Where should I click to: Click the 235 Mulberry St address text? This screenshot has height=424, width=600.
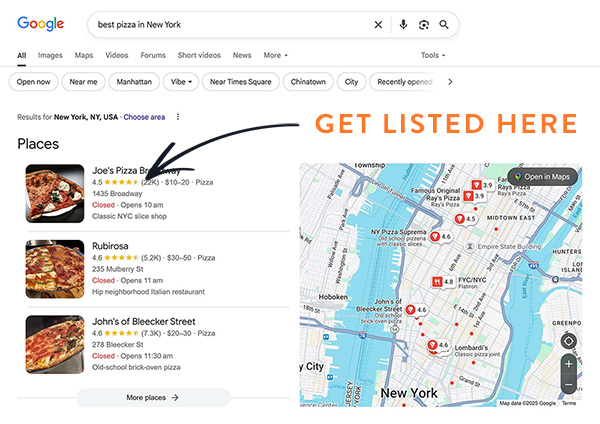(117, 269)
